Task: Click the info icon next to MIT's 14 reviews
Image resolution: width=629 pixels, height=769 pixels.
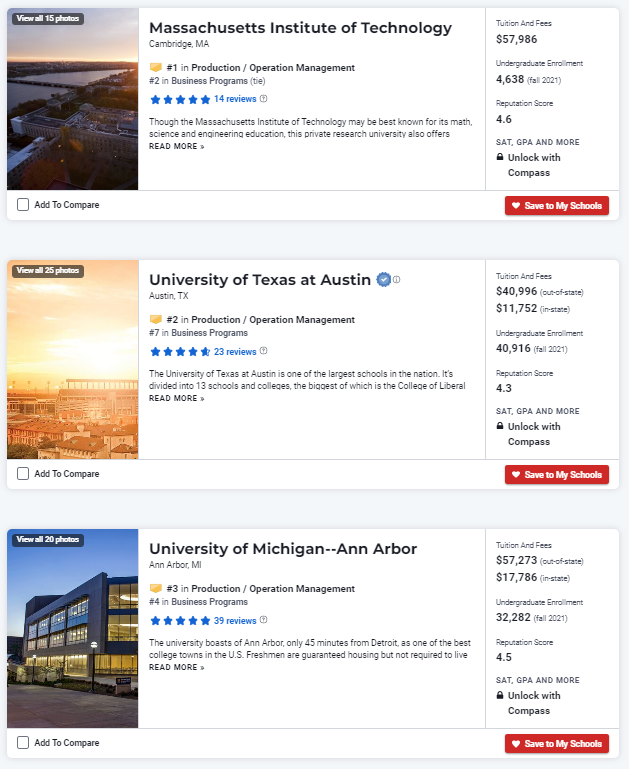Action: (264, 99)
